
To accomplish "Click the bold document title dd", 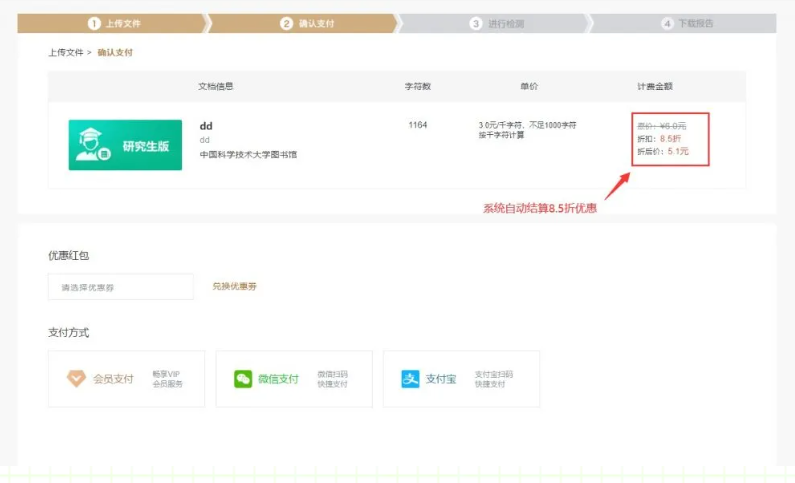I will coord(206,126).
